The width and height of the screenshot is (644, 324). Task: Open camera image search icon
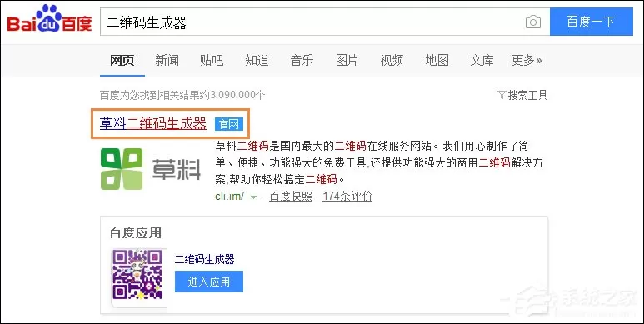tap(532, 22)
